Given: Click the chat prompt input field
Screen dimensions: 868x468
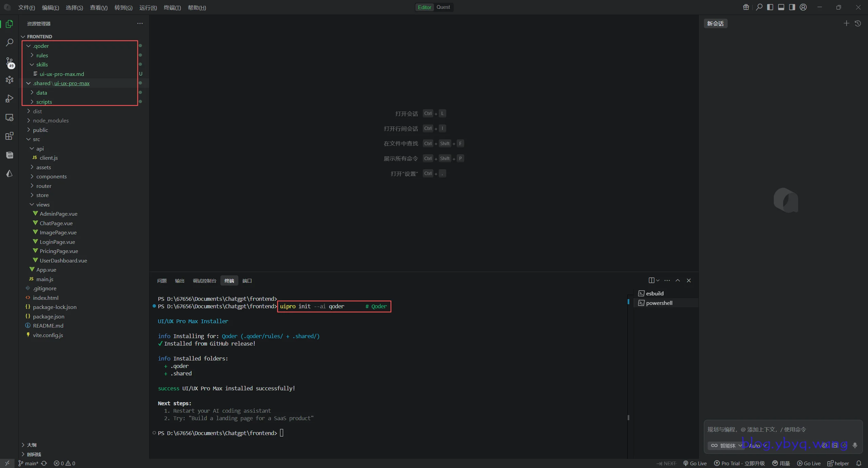Looking at the screenshot, I should click(x=780, y=429).
